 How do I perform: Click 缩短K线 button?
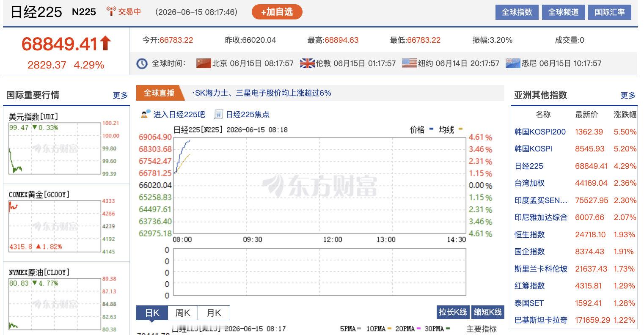coord(487,312)
